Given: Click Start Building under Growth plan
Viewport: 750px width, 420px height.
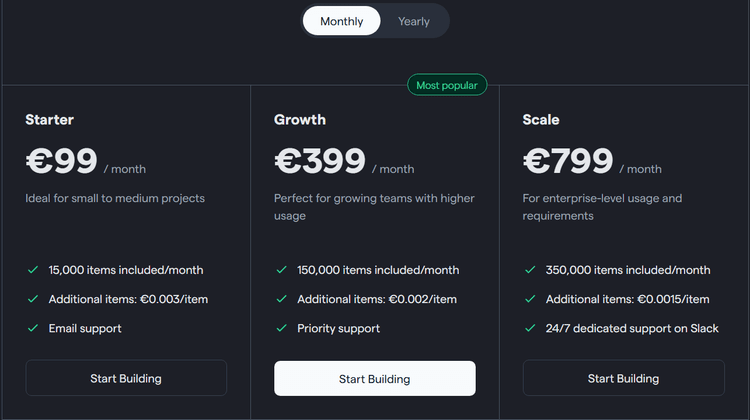Looking at the screenshot, I should [375, 378].
